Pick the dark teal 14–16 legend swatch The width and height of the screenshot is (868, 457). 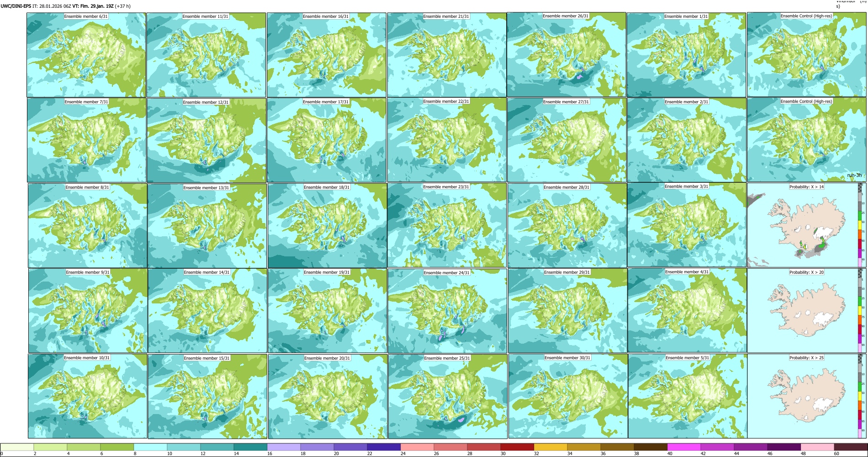[x=250, y=447]
